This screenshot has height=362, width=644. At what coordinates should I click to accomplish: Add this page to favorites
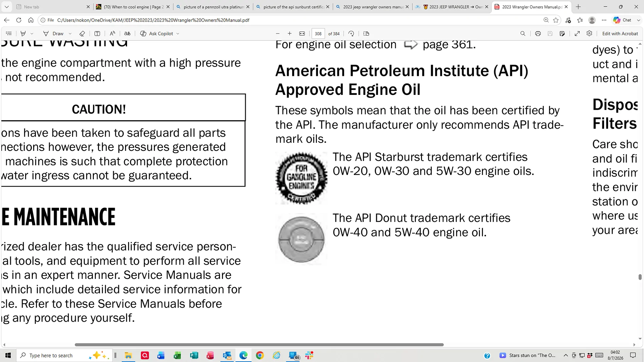pyautogui.click(x=556, y=20)
